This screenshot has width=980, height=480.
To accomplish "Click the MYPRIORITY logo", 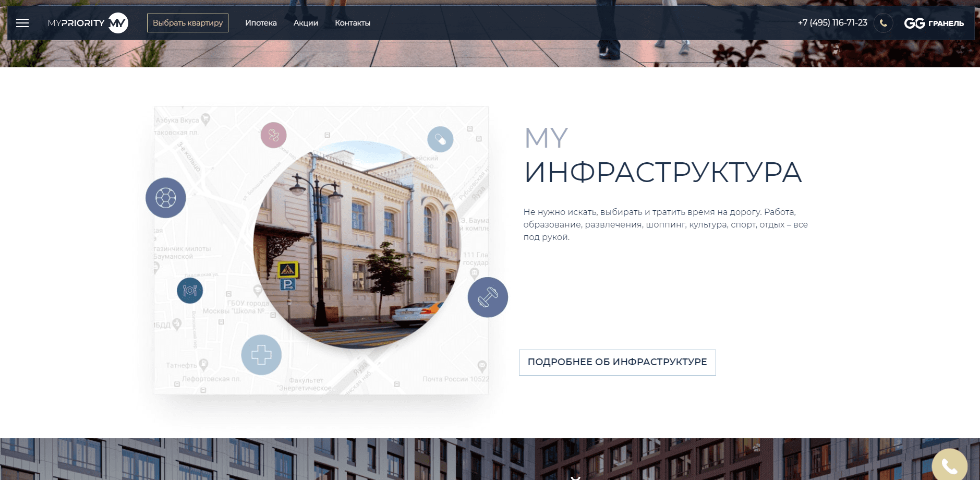I will pyautogui.click(x=88, y=23).
